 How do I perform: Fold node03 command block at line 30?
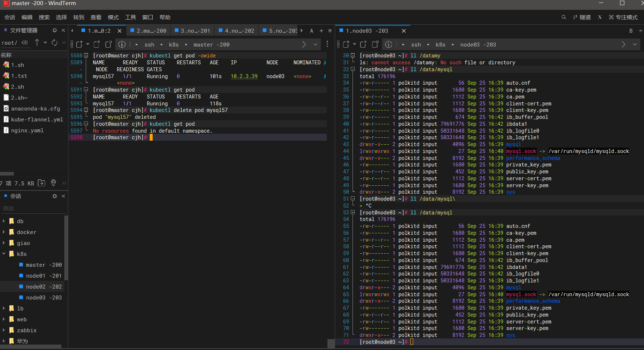pyautogui.click(x=353, y=56)
